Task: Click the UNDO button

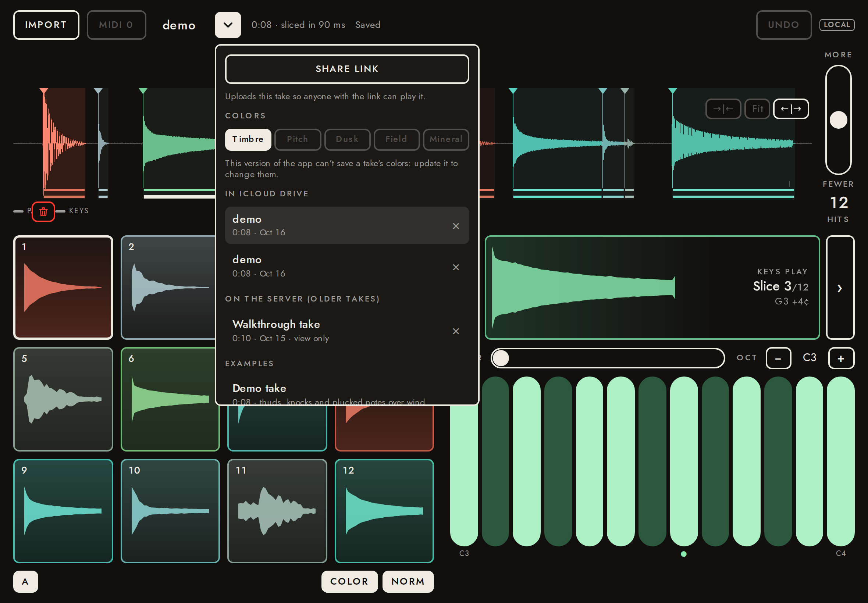Action: (783, 25)
